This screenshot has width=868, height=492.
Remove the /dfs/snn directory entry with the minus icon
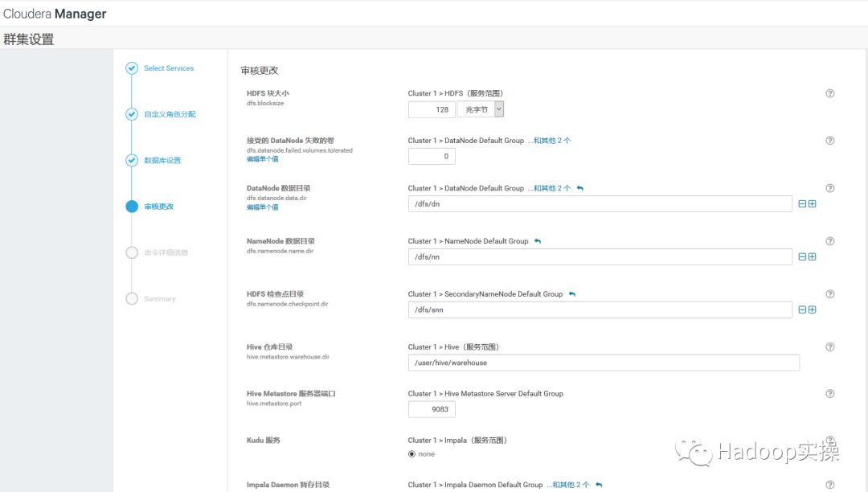(802, 310)
